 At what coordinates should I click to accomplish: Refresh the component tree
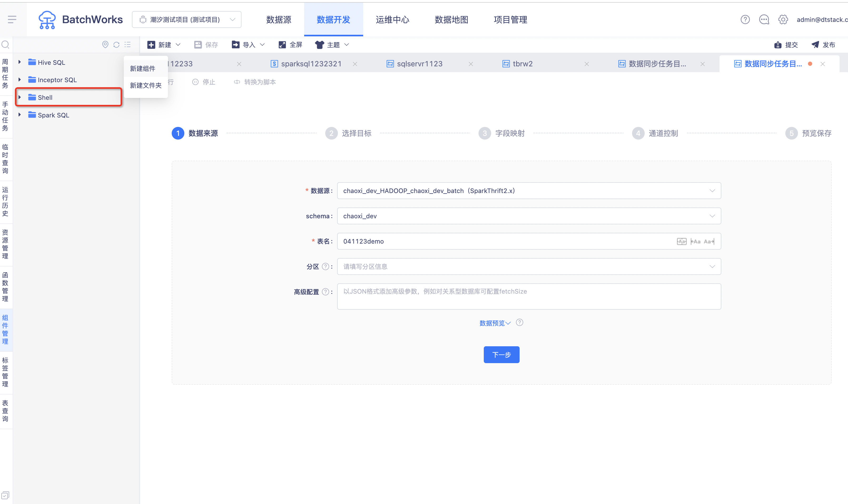pos(116,45)
